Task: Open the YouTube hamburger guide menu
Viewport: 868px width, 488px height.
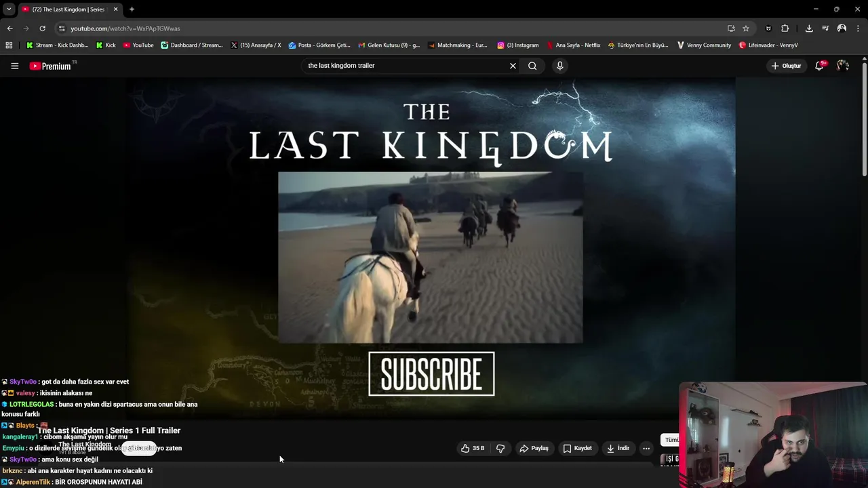Action: pos(14,66)
